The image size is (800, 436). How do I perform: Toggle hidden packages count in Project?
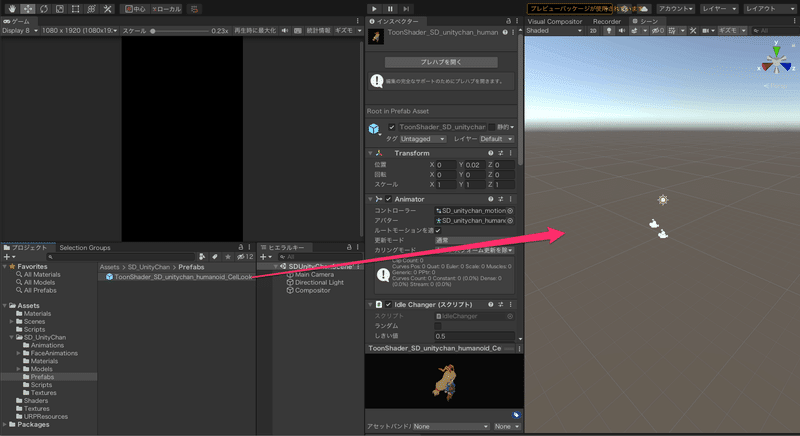[245, 257]
